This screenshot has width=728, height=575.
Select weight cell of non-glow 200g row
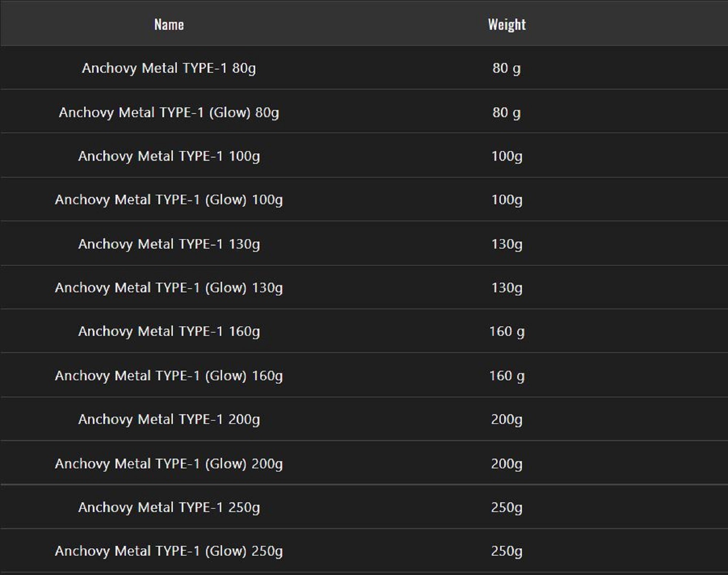507,419
